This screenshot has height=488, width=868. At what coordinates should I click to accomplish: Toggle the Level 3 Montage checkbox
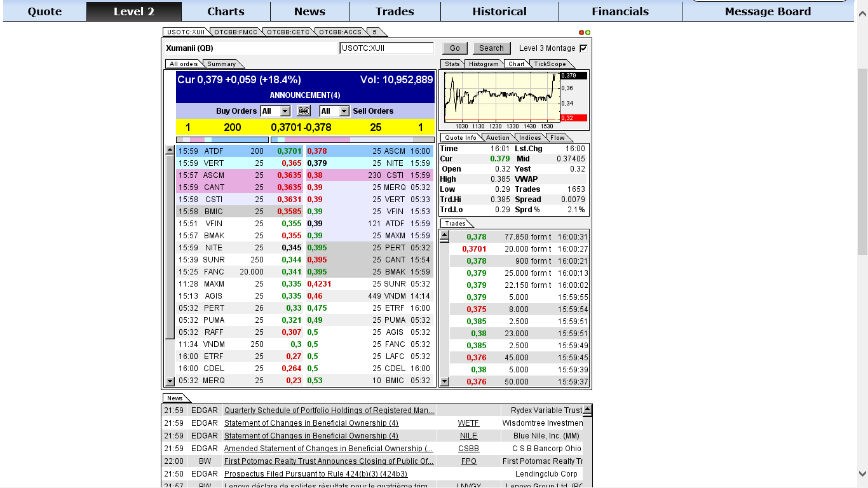point(583,48)
